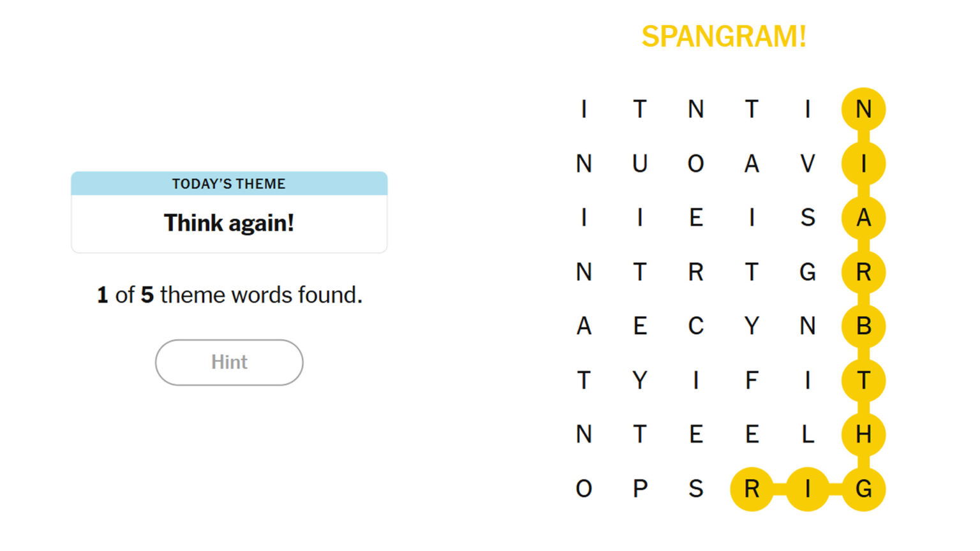Tap the letter F in the grid
The width and height of the screenshot is (980, 551).
pyautogui.click(x=752, y=381)
